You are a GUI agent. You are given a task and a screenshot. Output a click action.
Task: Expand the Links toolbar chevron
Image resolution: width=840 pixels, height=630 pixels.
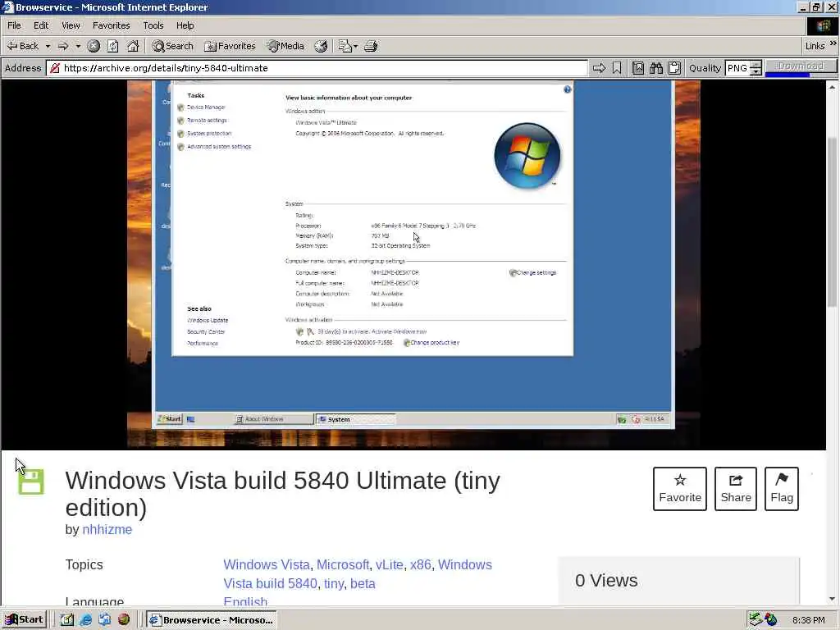click(x=833, y=43)
